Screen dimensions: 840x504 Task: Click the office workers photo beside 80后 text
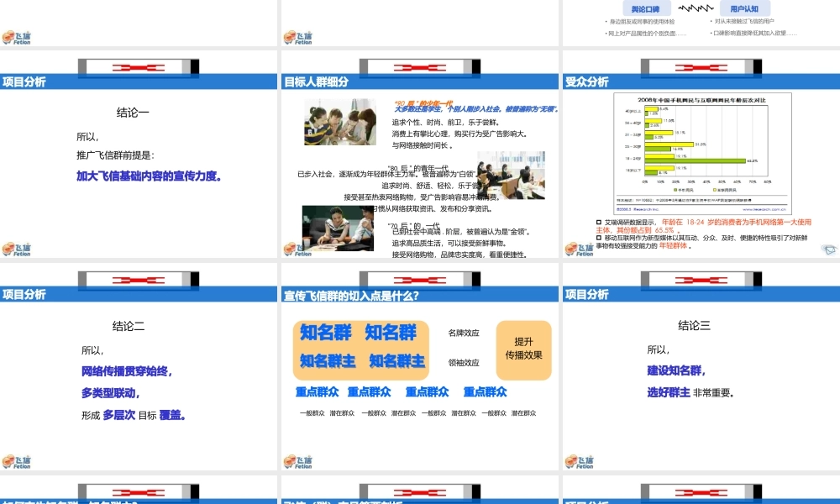[511, 176]
